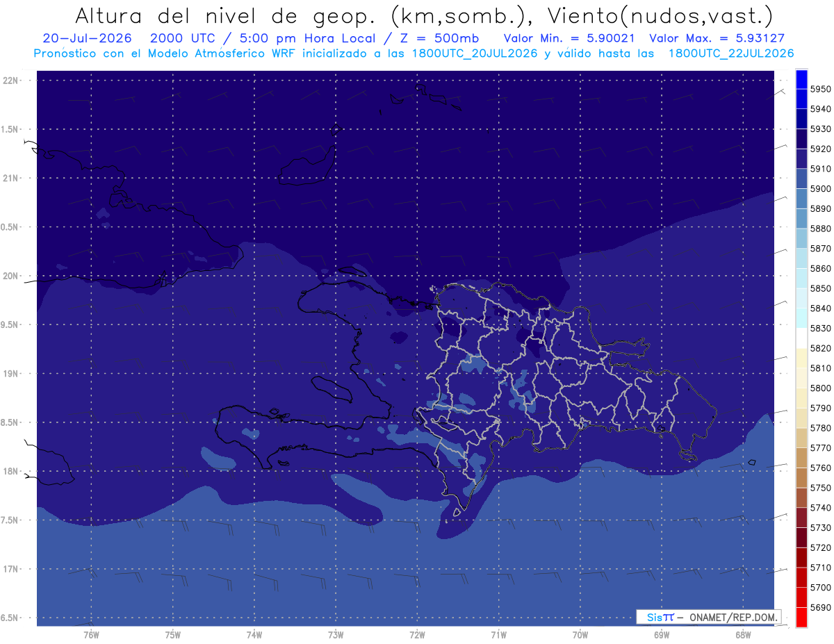Click the "5940" color scale label
The height and width of the screenshot is (644, 834).
[x=820, y=109]
